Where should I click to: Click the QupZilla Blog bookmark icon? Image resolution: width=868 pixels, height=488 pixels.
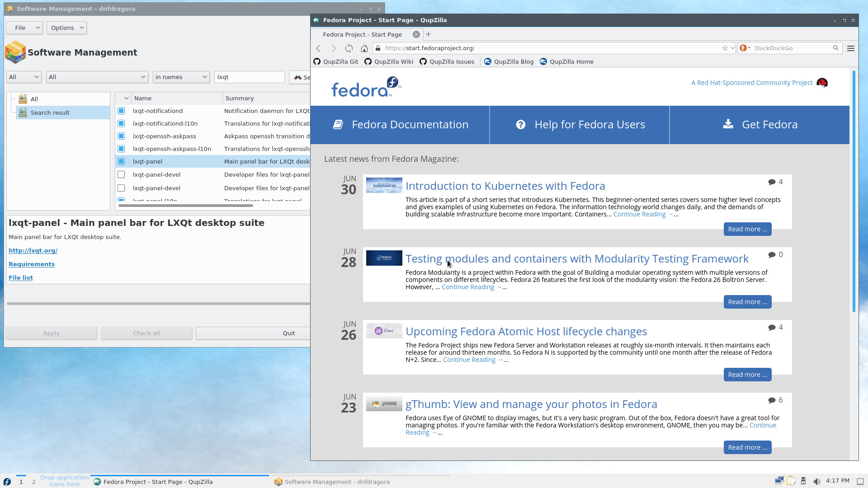(x=487, y=61)
